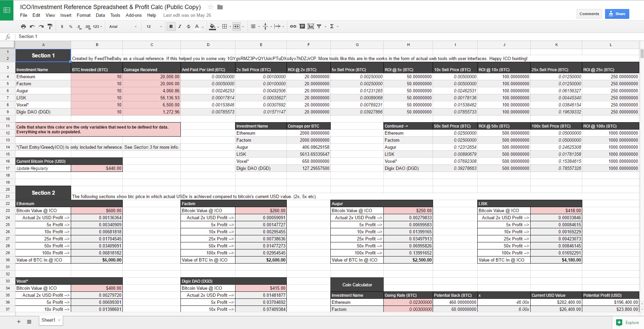This screenshot has width=644, height=329.
Task: Click the Insert chart icon
Action: coord(311,27)
